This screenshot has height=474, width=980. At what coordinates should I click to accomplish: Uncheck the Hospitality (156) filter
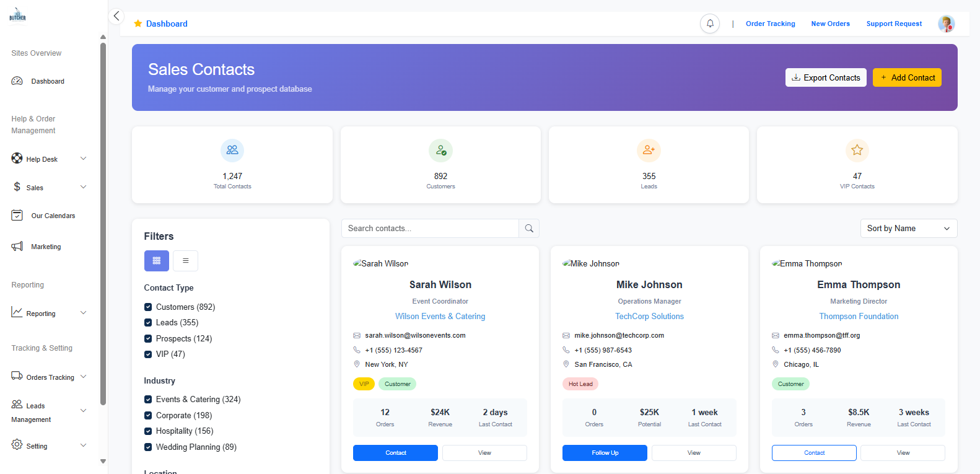click(x=148, y=431)
